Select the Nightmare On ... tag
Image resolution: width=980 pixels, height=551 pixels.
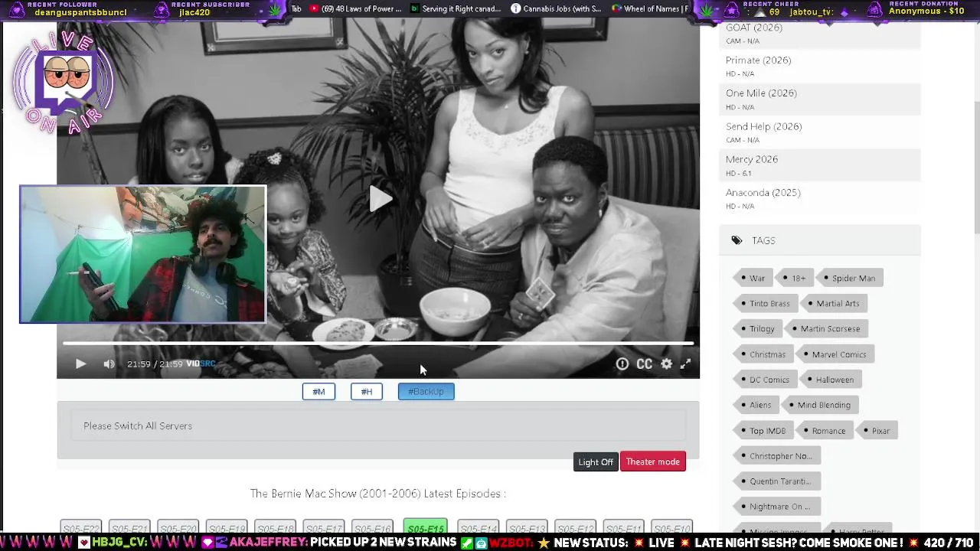click(776, 506)
